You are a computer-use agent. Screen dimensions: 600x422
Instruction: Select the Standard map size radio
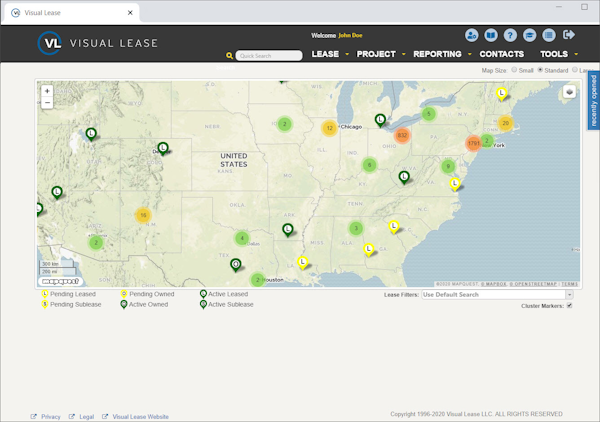[540, 70]
